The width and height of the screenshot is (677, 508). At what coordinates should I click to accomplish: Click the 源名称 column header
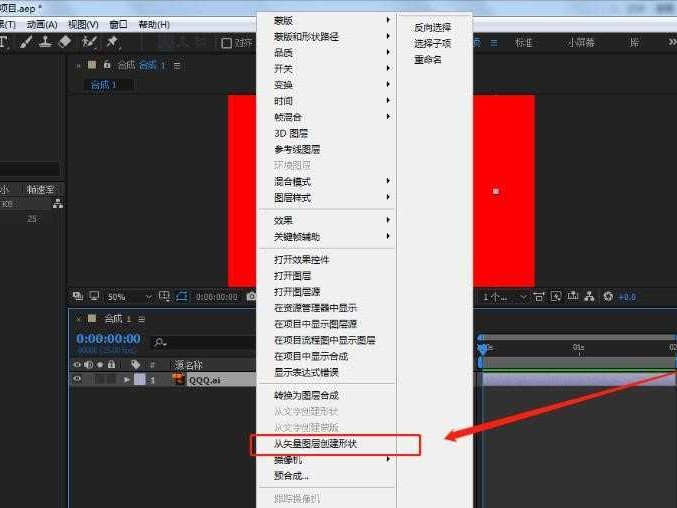pyautogui.click(x=189, y=365)
